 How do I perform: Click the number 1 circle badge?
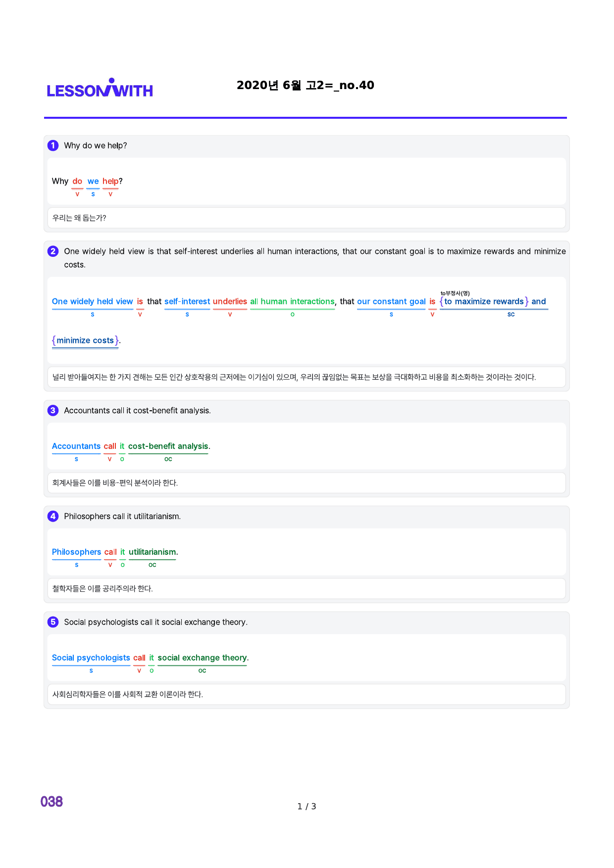(x=53, y=145)
